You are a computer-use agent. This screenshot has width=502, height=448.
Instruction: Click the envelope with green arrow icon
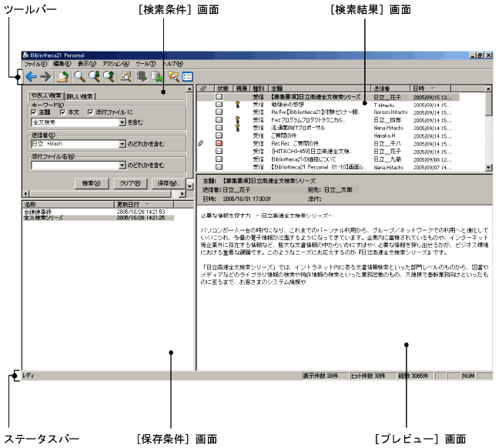point(63,77)
